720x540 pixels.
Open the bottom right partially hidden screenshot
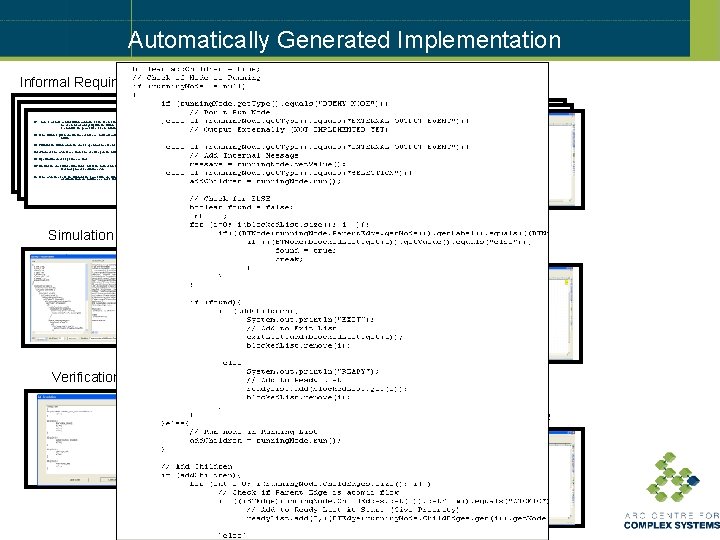[567, 478]
